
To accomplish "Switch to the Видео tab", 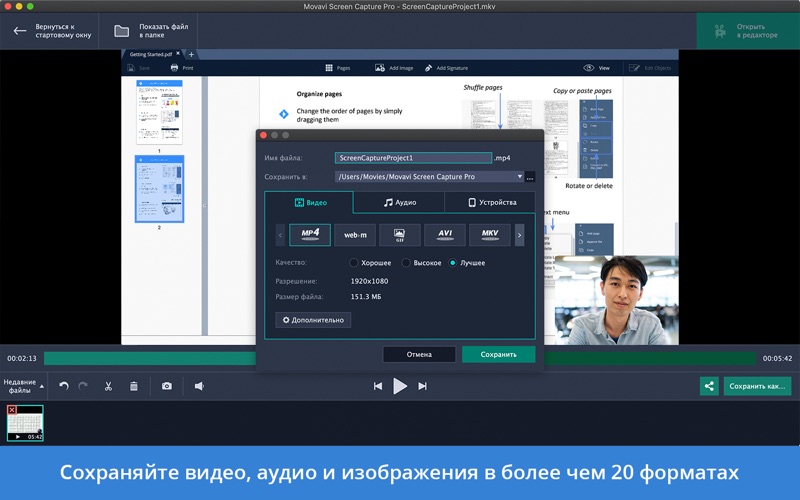I will point(309,203).
